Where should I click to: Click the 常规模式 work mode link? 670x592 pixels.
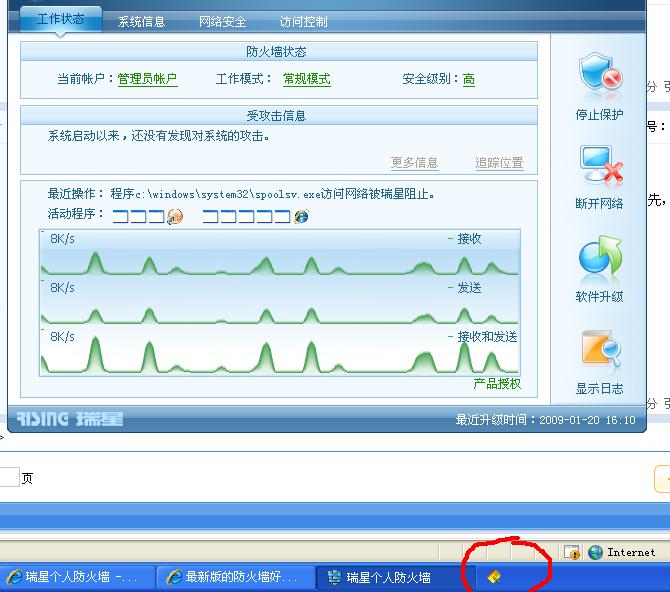pyautogui.click(x=307, y=79)
